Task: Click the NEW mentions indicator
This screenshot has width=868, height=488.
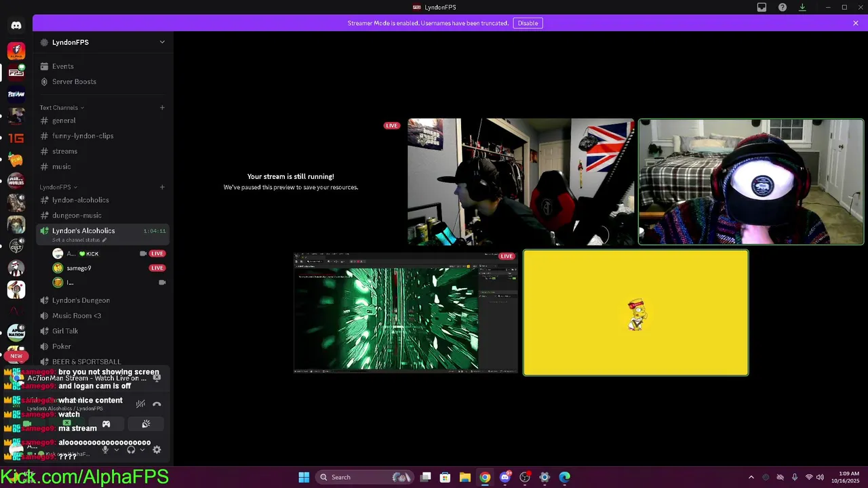Action: point(16,356)
